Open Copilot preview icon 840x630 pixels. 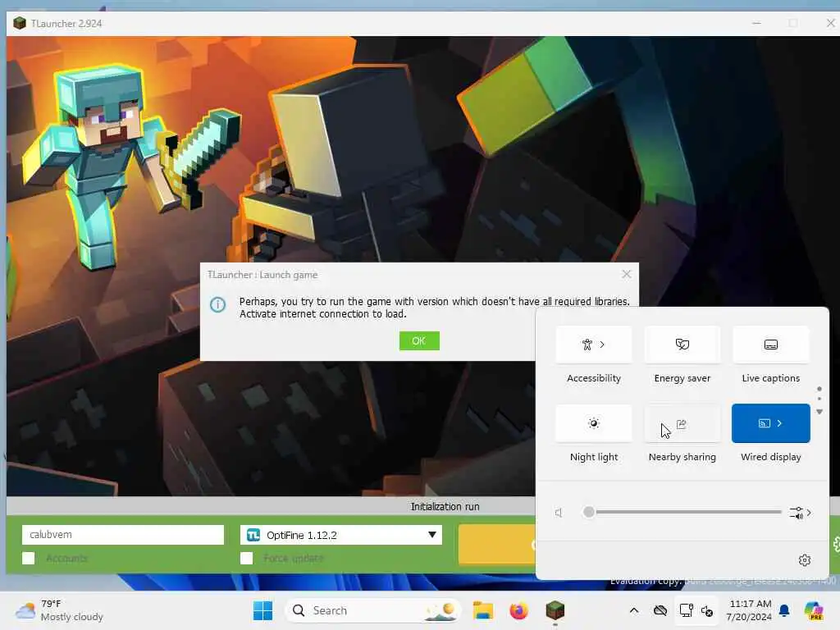813,610
